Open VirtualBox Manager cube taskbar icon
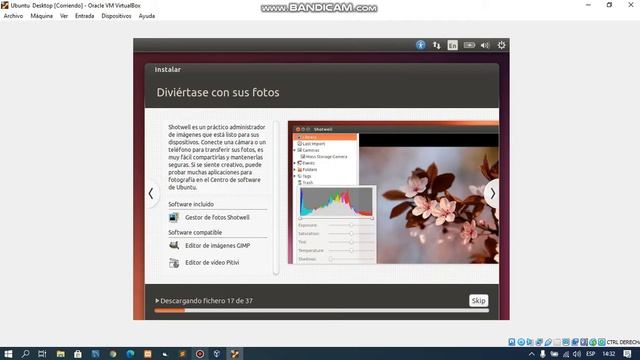 pos(217,354)
